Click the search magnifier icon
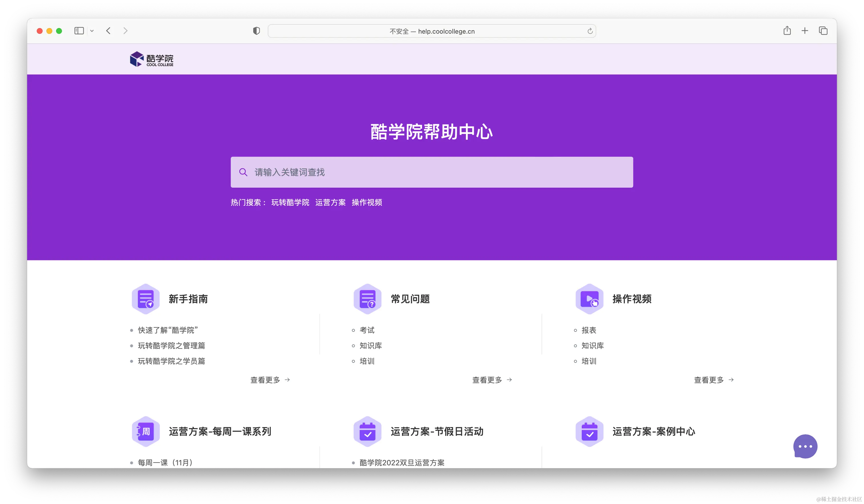Screen dimensions: 864x504 pyautogui.click(x=243, y=172)
